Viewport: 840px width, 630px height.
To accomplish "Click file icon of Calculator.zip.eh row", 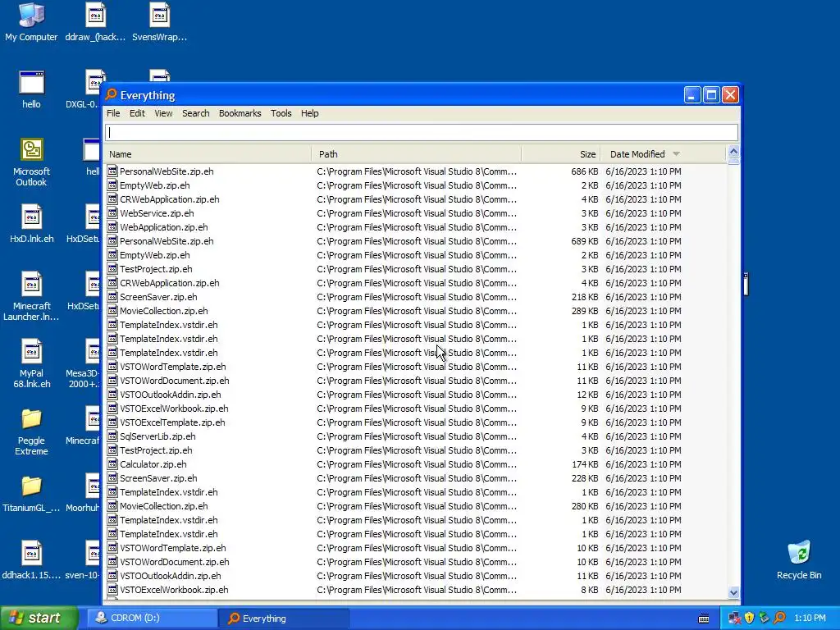I will click(112, 464).
